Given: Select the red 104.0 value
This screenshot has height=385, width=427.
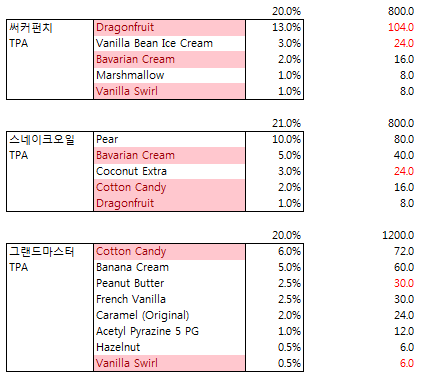Looking at the screenshot, I should pos(401,27).
